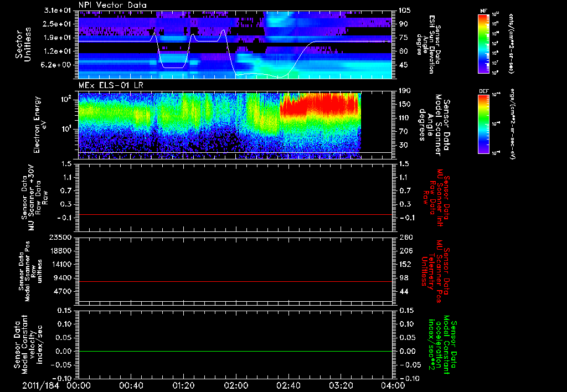The width and height of the screenshot is (567, 392).
Task: Click the '1.9e+01' sector tick label
Action: 58,38
